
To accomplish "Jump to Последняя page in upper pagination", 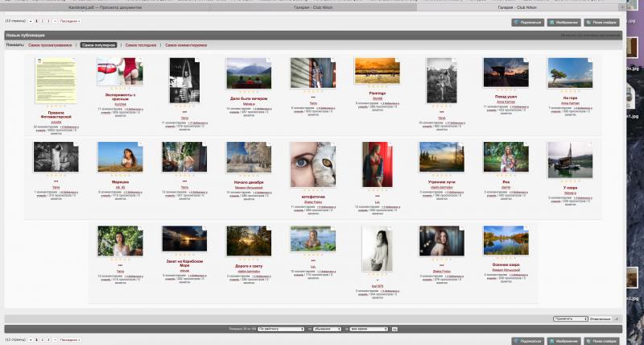I will [70, 21].
